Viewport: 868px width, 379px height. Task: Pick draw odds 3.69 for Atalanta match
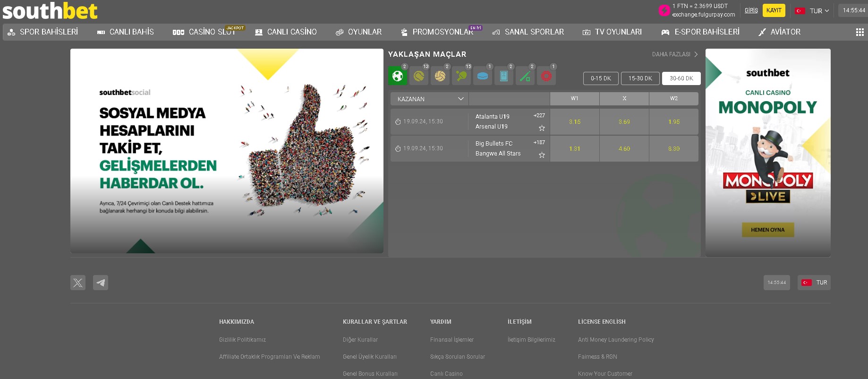point(624,122)
